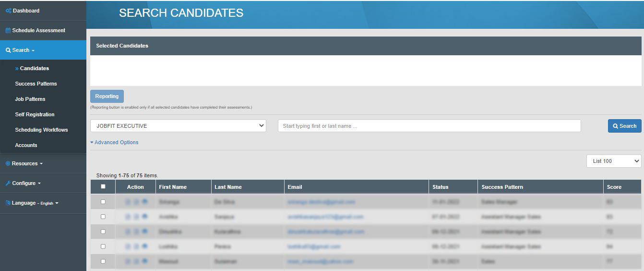Collapse the Advanced Options expander

(114, 142)
